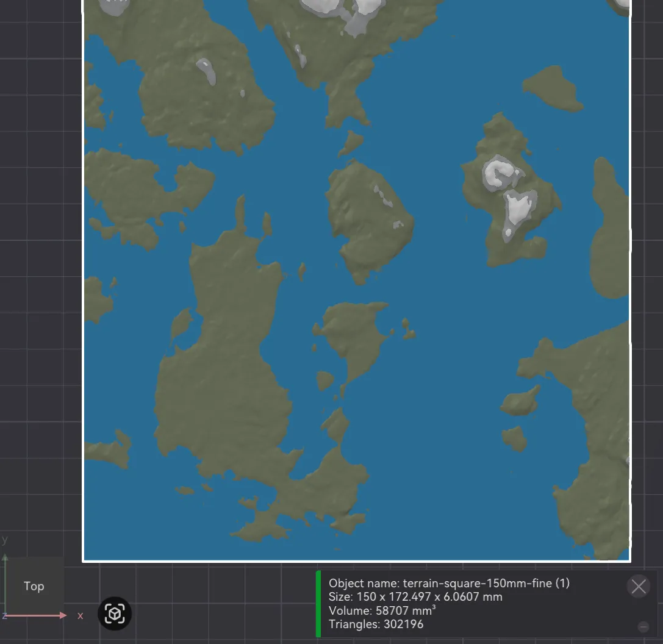663x644 pixels.
Task: Click the 3D cube view button
Action: 115,614
